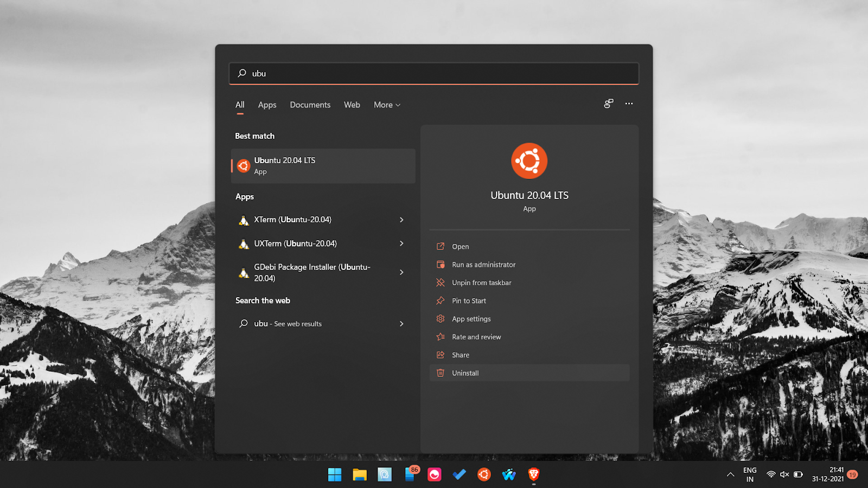Viewport: 868px width, 488px height.
Task: Open Brave browser from the taskbar
Action: pos(534,474)
